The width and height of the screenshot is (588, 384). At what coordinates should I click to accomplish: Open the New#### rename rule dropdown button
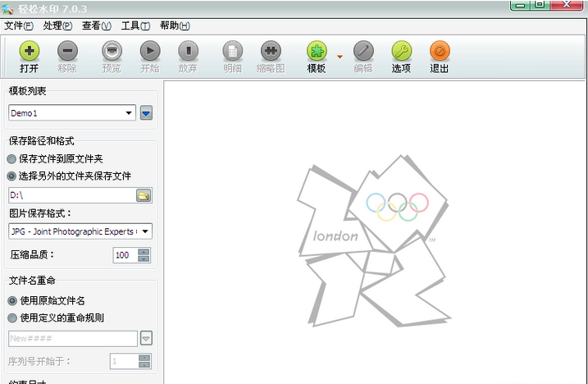[146, 338]
